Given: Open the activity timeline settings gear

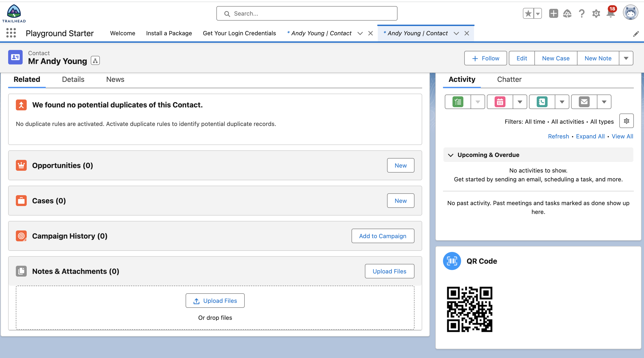Looking at the screenshot, I should tap(627, 121).
